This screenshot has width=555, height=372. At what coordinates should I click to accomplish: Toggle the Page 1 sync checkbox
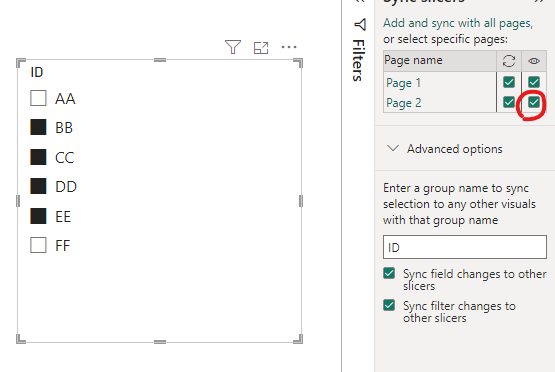pyautogui.click(x=509, y=82)
